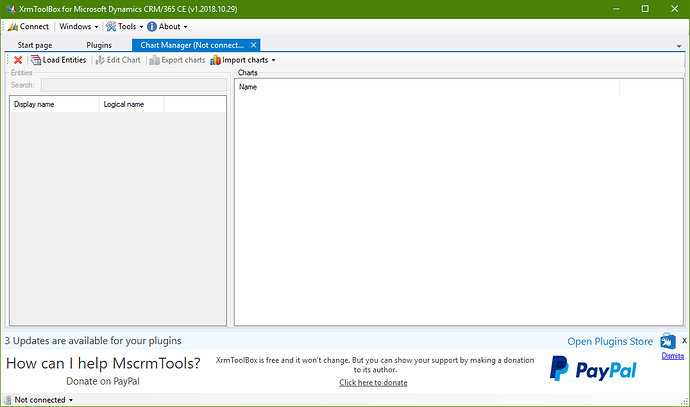The image size is (690, 407).
Task: Click the Tools wrench icon
Action: [111, 26]
